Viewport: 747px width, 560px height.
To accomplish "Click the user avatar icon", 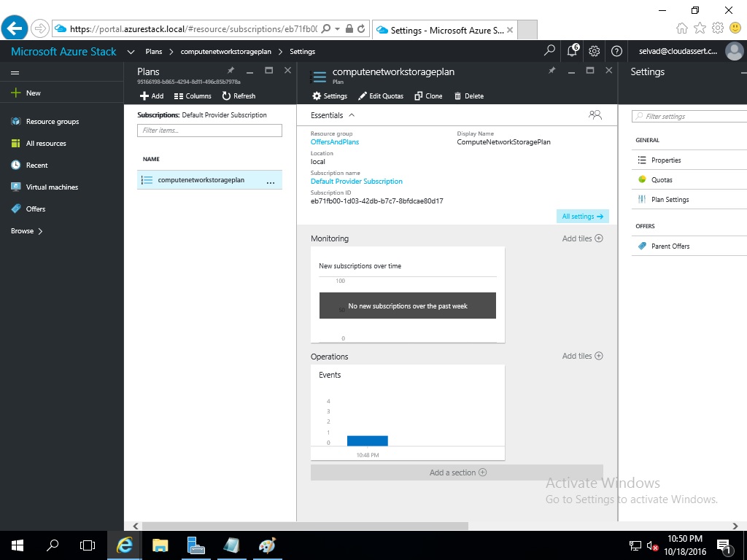I will coord(734,51).
